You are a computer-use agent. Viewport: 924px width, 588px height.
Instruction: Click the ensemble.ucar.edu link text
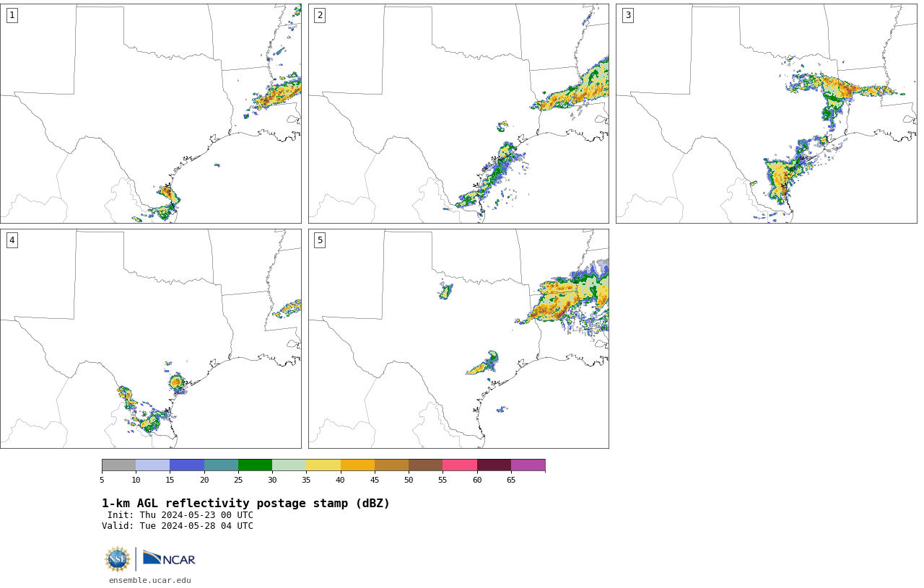click(150, 580)
